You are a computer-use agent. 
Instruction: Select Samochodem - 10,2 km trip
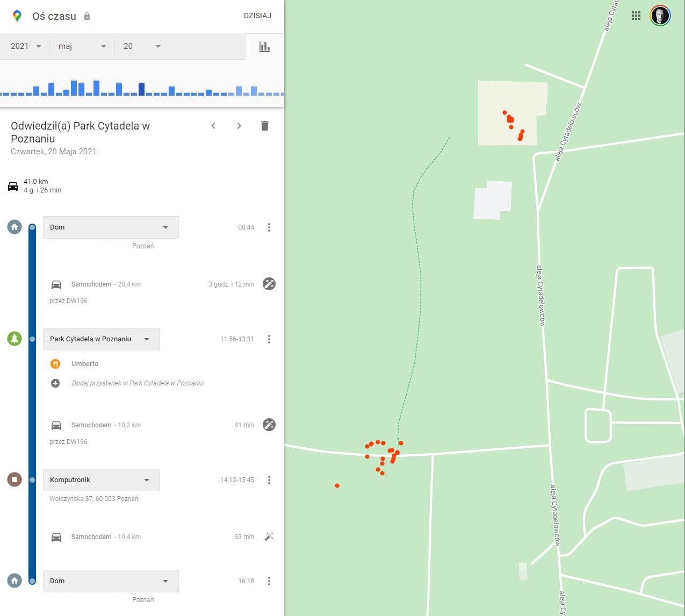(x=106, y=425)
